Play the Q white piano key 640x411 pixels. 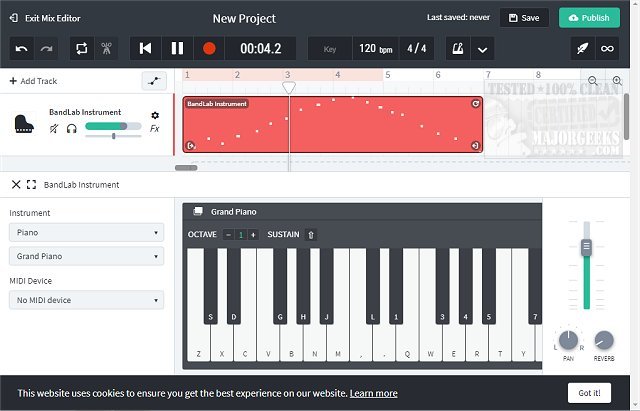pos(407,343)
